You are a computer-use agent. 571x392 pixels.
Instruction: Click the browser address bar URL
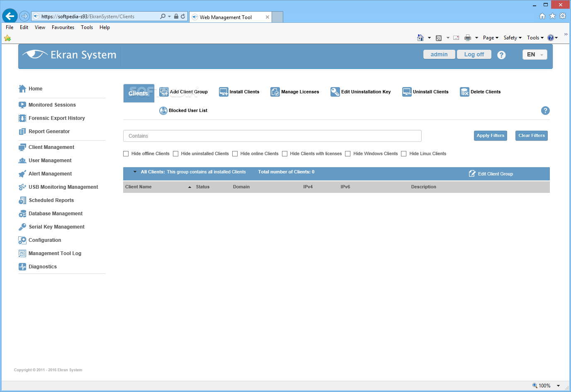(x=88, y=17)
